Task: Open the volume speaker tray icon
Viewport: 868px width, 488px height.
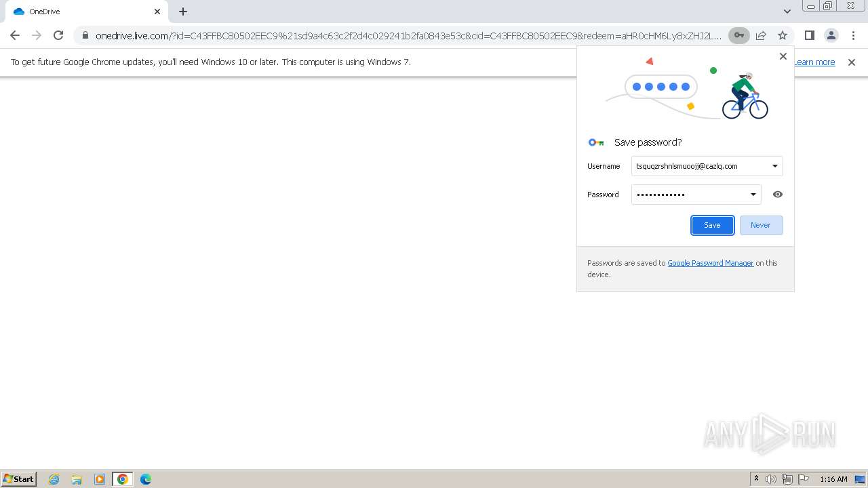Action: 771,479
